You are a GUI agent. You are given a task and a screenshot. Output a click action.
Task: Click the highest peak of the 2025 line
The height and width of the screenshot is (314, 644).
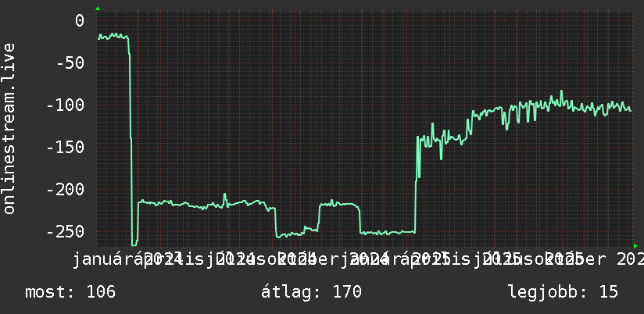pos(561,91)
